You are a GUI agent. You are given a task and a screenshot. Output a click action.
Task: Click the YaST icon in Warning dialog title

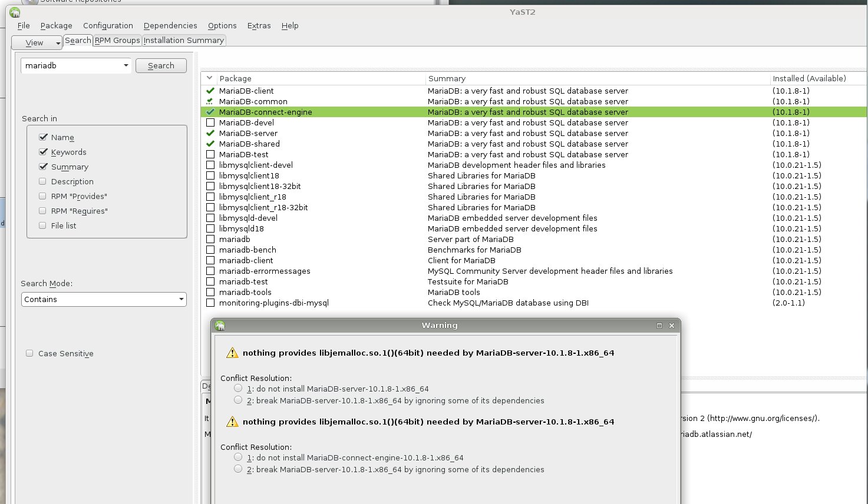tap(220, 326)
